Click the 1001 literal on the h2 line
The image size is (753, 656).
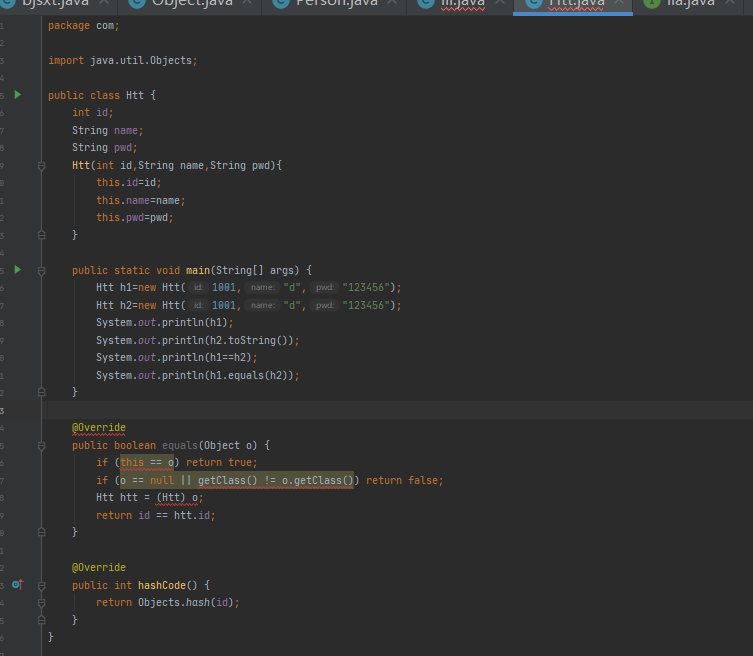pos(224,305)
